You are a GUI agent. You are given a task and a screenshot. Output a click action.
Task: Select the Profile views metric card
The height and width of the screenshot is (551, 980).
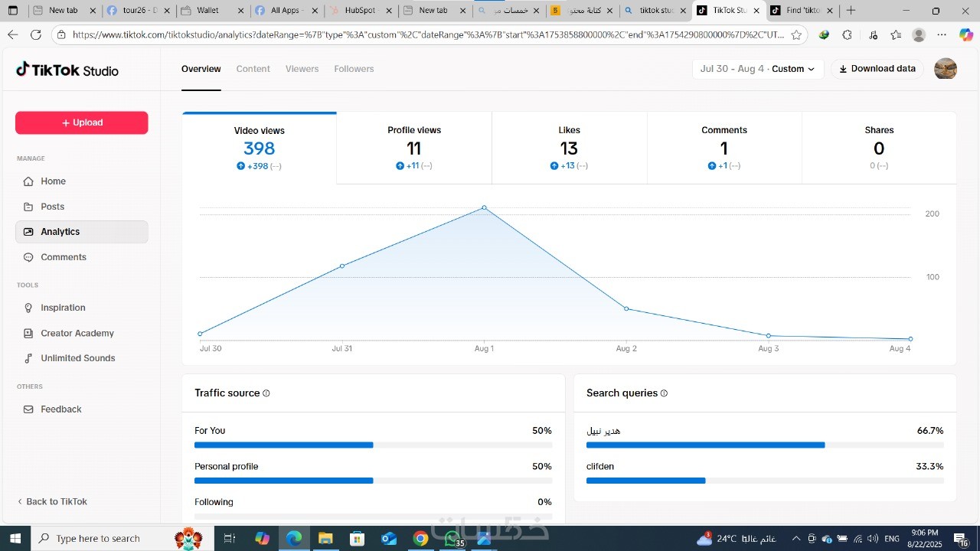coord(414,148)
